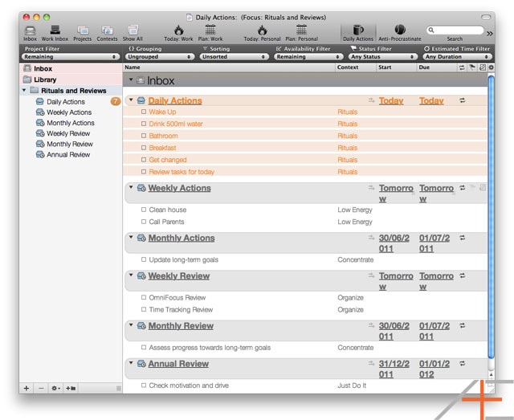Viewport: 514px width, 420px height.
Task: Click the flag column header icon
Action: [472, 67]
